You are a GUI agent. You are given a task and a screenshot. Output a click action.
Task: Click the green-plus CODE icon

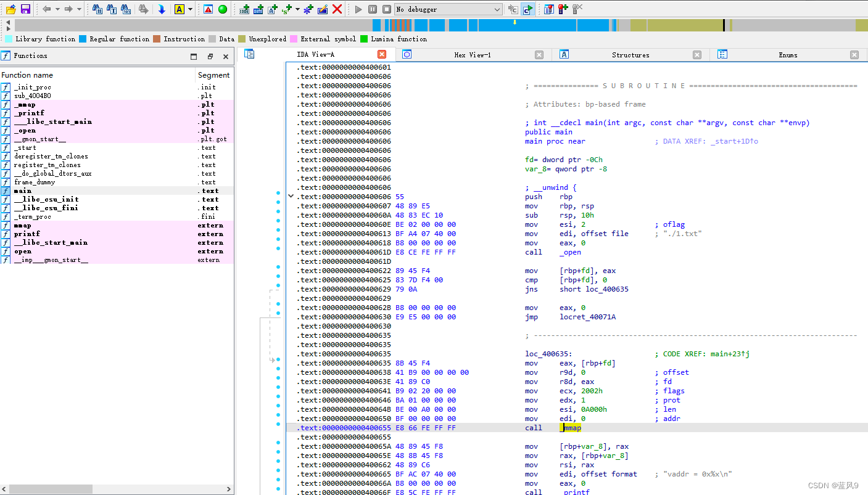click(x=244, y=9)
